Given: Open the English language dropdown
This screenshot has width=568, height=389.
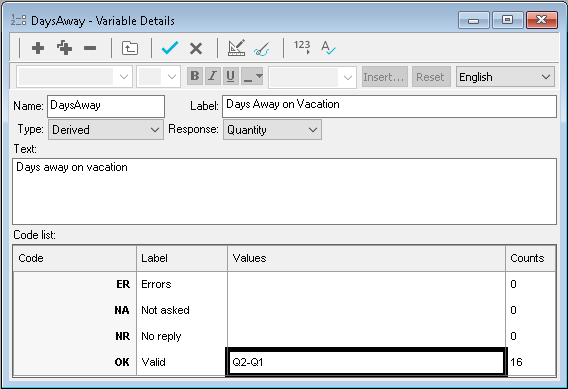Looking at the screenshot, I should 505,77.
